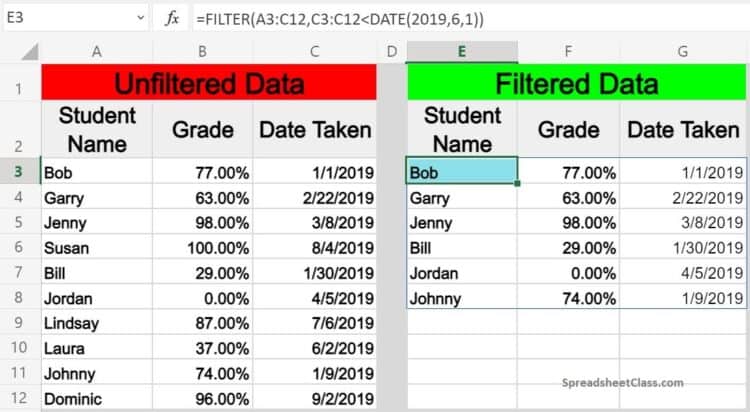Select row 9 header
Viewport: 750px width, 412px height.
click(x=19, y=322)
